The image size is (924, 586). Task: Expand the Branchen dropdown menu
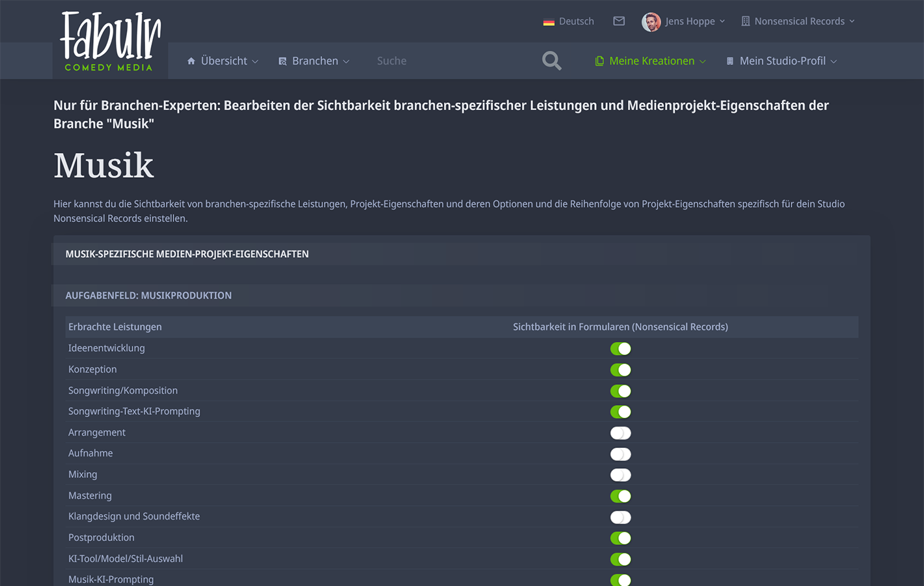tap(315, 61)
